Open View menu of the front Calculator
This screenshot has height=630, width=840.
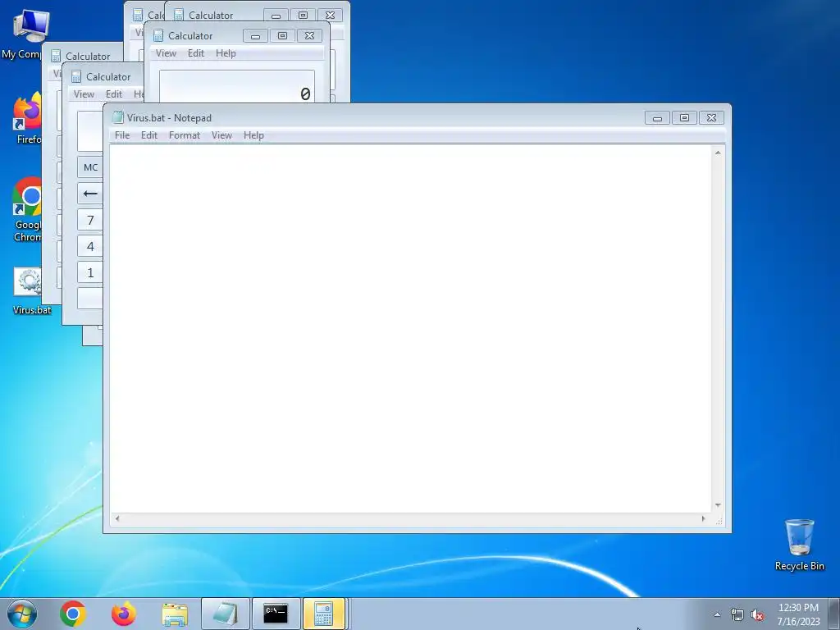point(166,53)
